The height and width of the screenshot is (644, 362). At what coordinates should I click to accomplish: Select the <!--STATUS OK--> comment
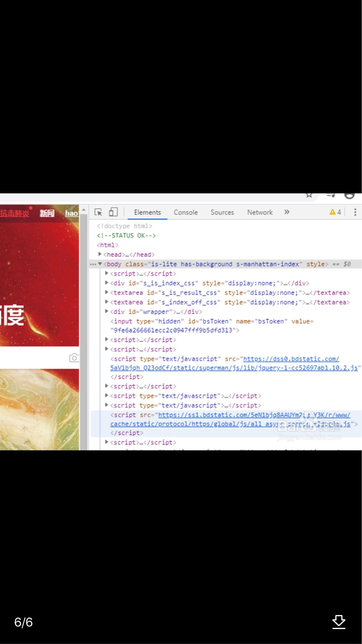pos(126,235)
